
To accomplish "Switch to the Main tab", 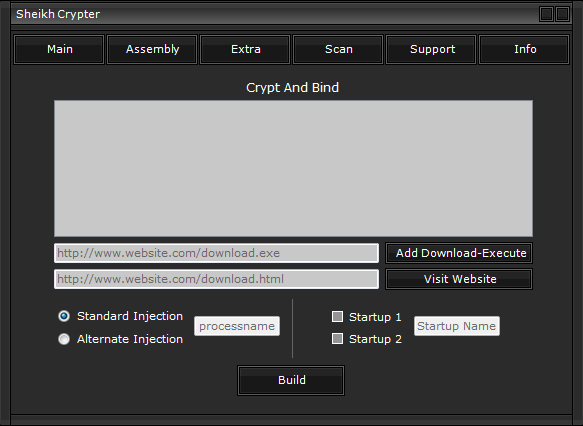I will (59, 49).
